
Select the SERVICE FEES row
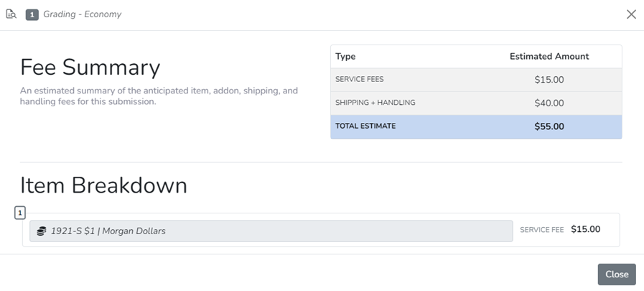click(476, 80)
